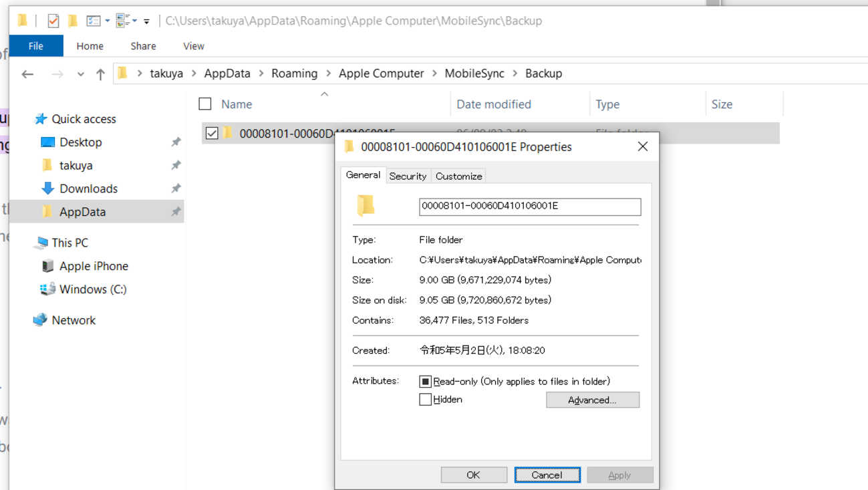The image size is (868, 490).
Task: Click the Backup breadcrumb segment
Action: coord(543,74)
